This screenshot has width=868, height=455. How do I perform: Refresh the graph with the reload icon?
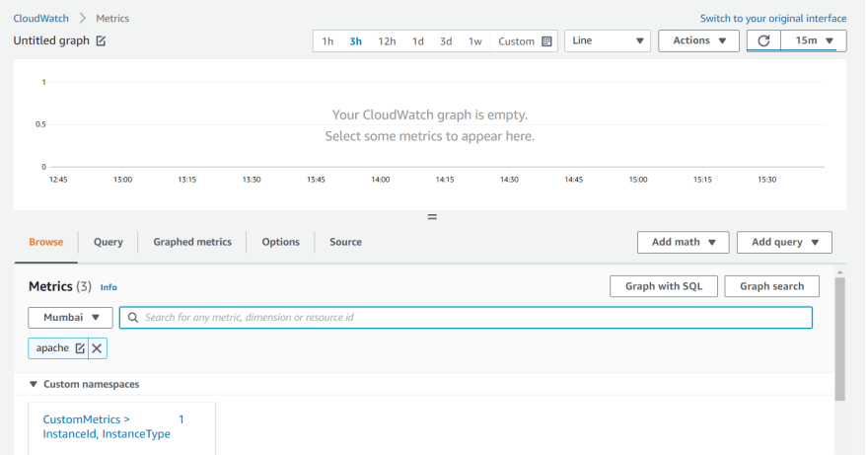click(763, 41)
